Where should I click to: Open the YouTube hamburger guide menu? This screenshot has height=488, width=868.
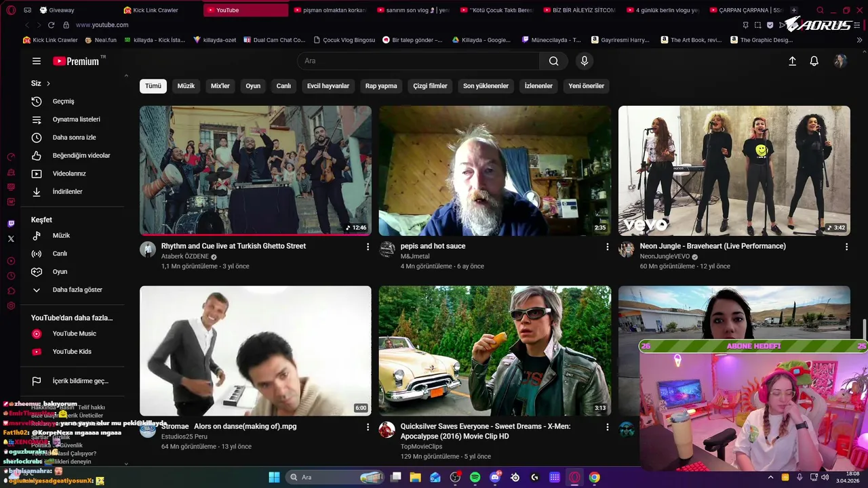[x=37, y=61]
